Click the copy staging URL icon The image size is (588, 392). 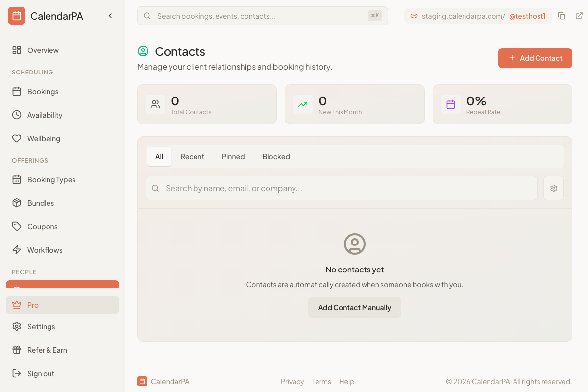point(562,15)
